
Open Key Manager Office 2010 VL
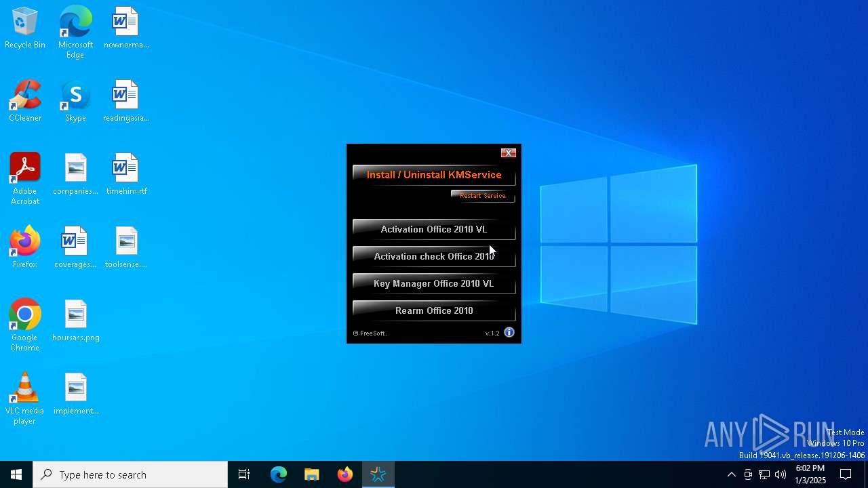[434, 283]
